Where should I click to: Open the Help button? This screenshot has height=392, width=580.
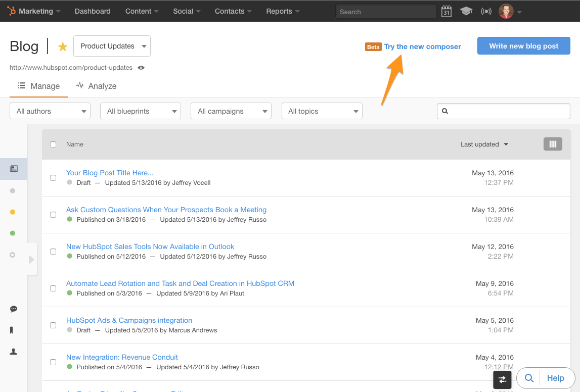(555, 378)
